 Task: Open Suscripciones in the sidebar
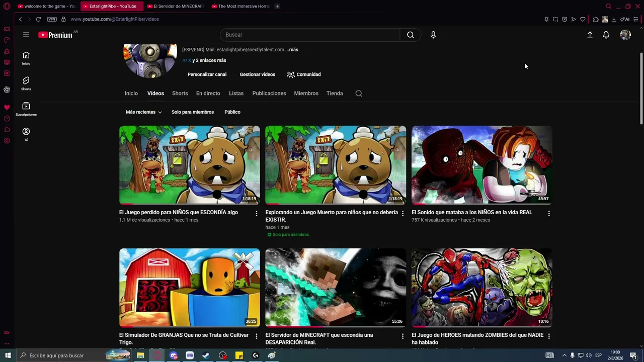pos(26,109)
